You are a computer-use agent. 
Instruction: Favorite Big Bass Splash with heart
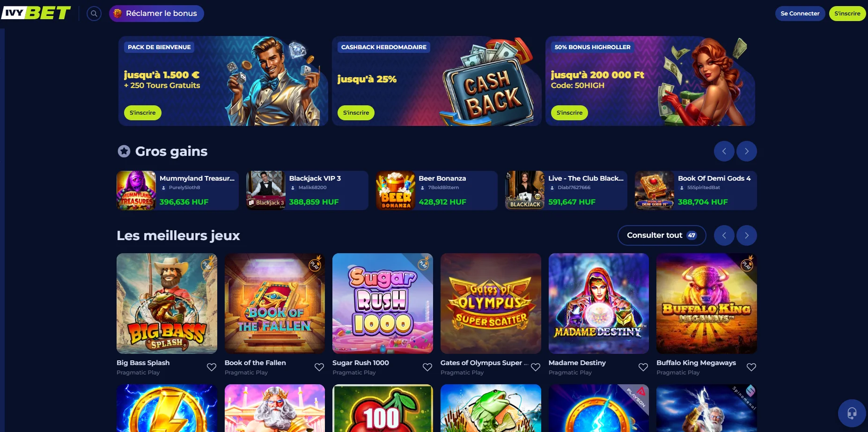[212, 367]
